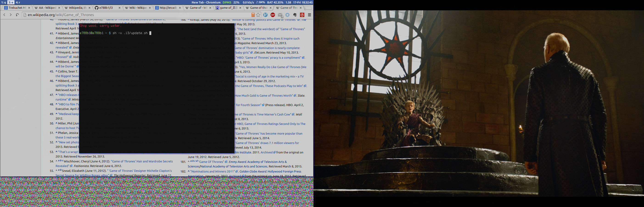Open the Chromium hamburger menu

[x=309, y=15]
